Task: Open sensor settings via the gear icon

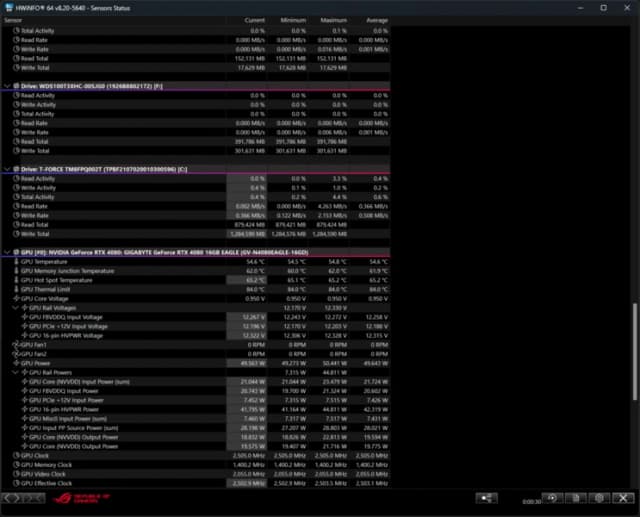Action: tap(599, 498)
